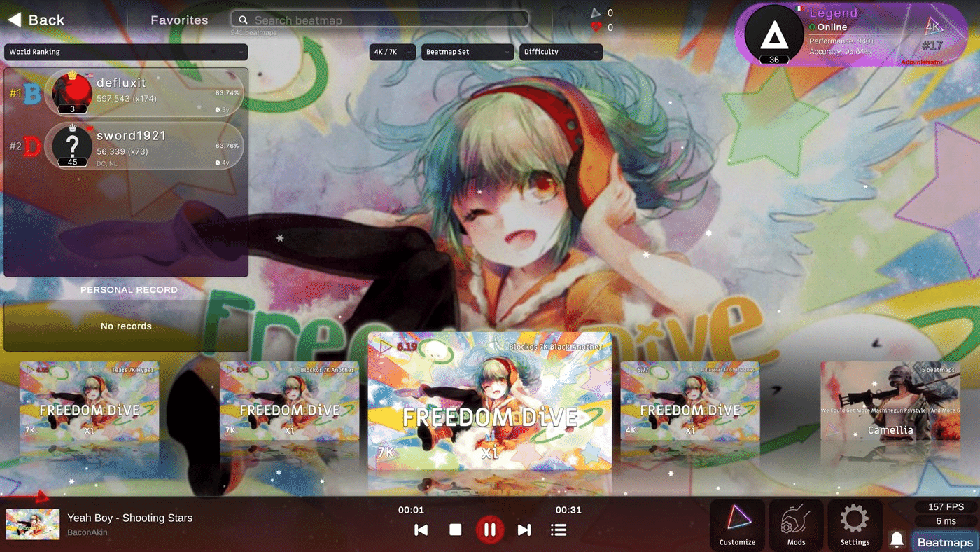Click the 4K mode rank icon in profile
Viewport: 980px width, 552px height.
click(x=933, y=28)
